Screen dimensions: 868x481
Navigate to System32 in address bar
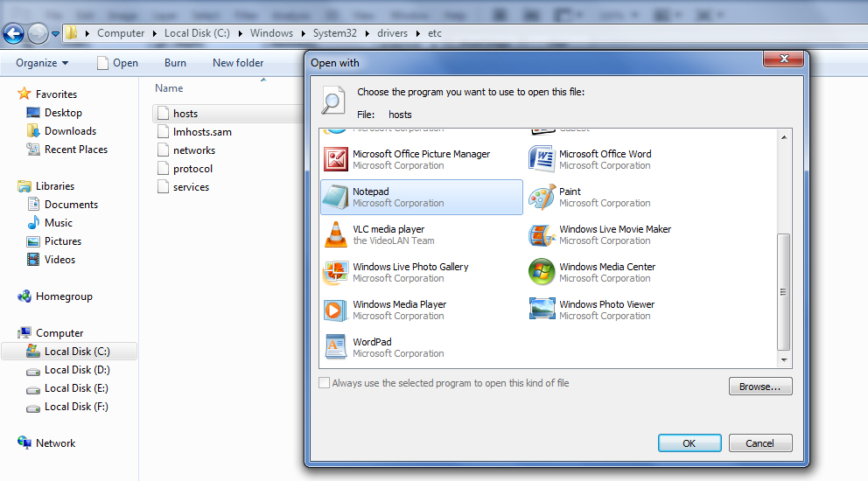pos(335,33)
